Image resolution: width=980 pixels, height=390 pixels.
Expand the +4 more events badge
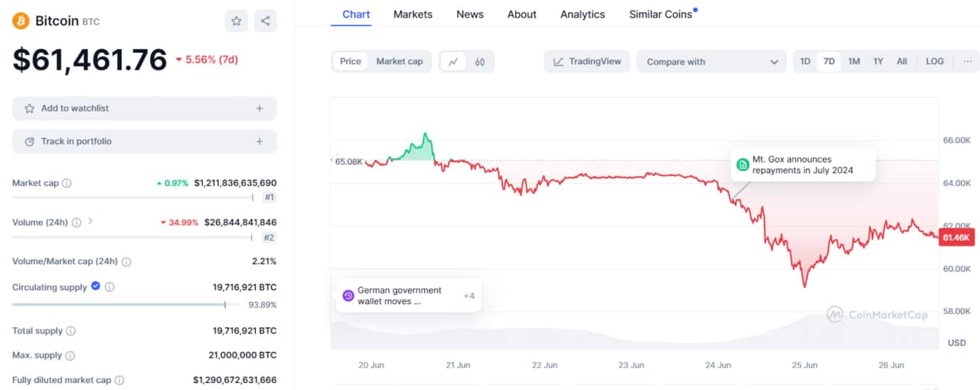pos(469,296)
